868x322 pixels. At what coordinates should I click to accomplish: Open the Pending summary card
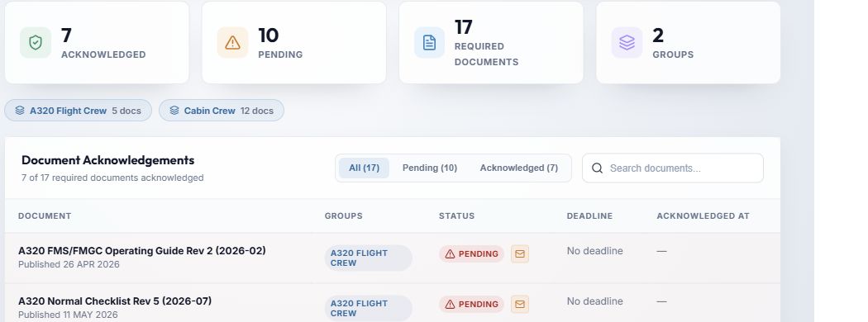[x=294, y=43]
